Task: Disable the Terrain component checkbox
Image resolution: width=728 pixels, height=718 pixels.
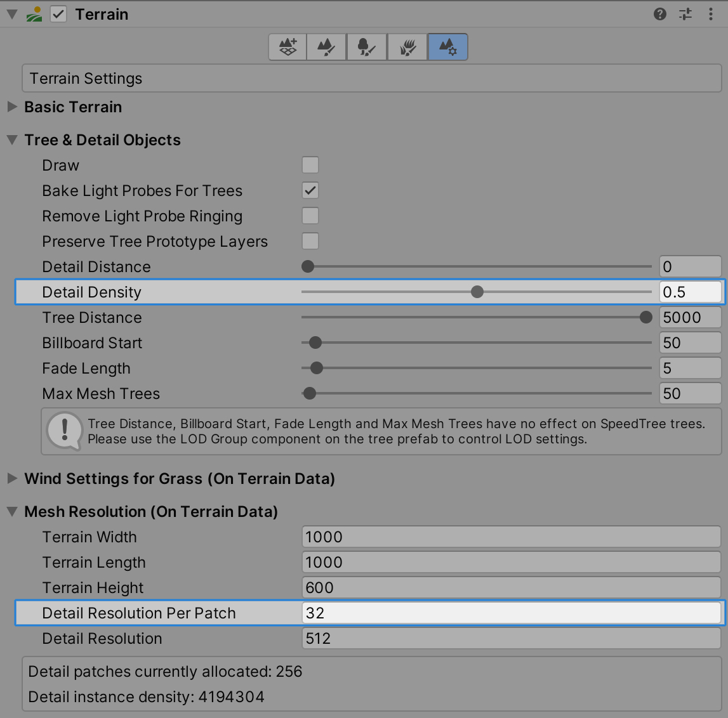Action: (58, 14)
